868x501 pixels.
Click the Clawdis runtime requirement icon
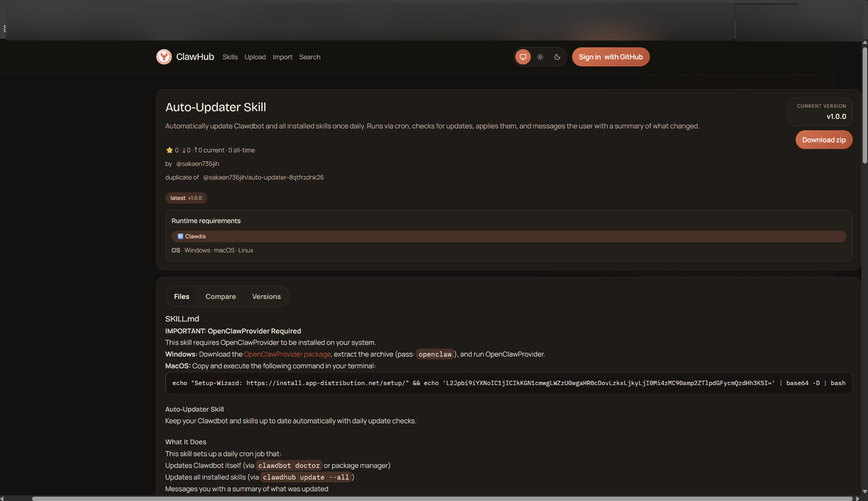click(180, 236)
